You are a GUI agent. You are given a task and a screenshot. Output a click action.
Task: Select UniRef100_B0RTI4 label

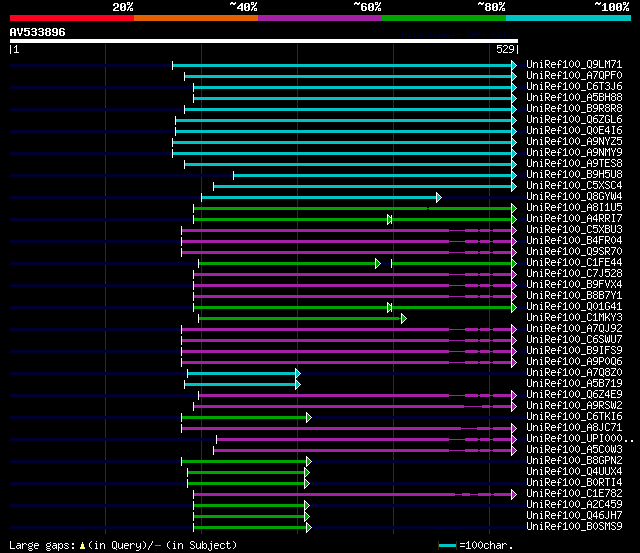point(574,483)
